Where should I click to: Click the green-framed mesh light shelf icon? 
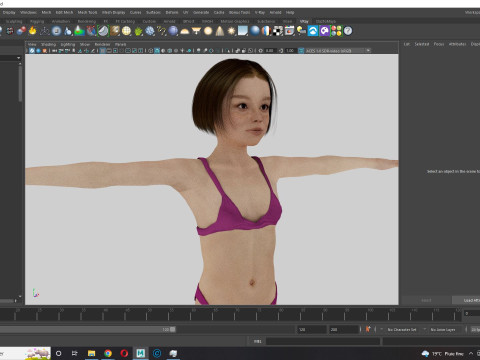[x=103, y=31]
